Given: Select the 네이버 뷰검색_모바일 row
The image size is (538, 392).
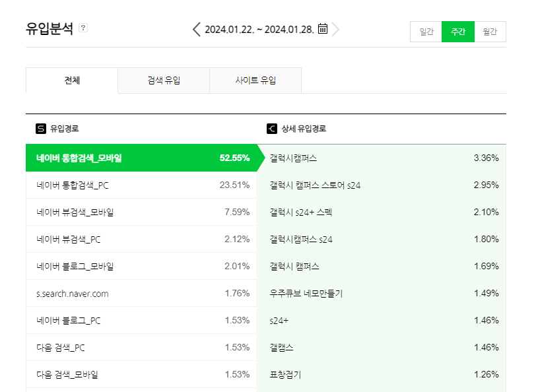Looking at the screenshot, I should pyautogui.click(x=141, y=212).
